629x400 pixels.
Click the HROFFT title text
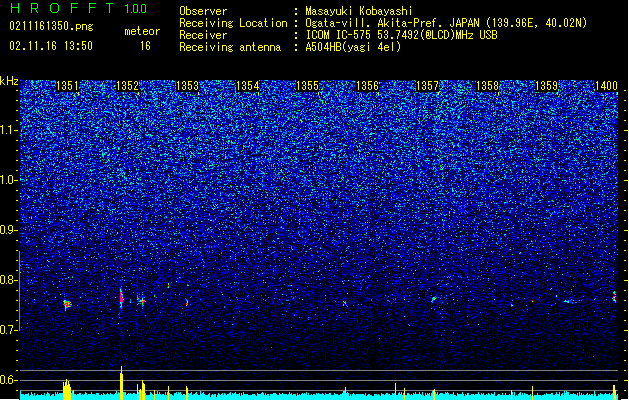point(62,8)
